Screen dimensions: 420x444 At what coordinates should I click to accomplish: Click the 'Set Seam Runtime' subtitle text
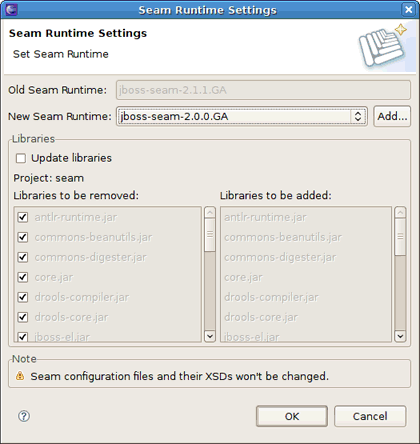(61, 54)
